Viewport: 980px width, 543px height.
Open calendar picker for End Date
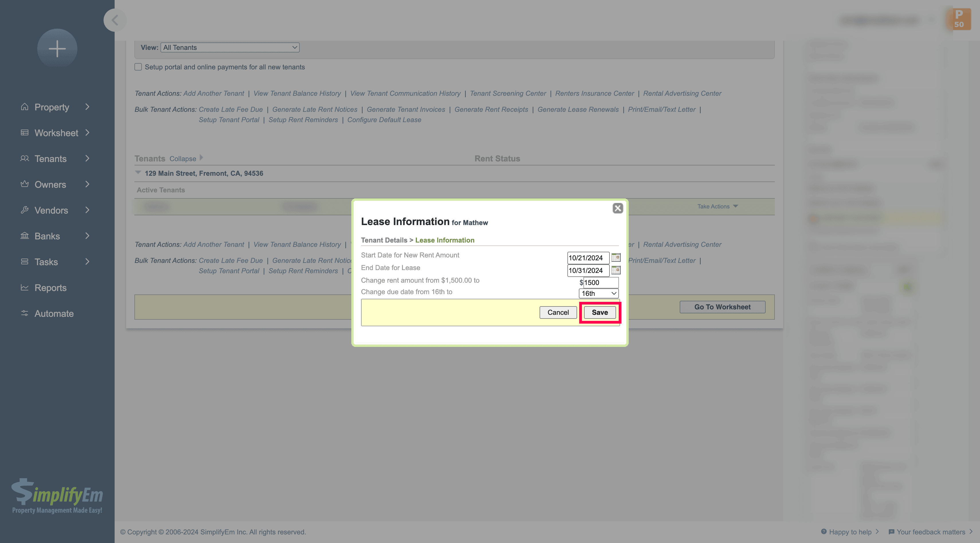point(616,270)
